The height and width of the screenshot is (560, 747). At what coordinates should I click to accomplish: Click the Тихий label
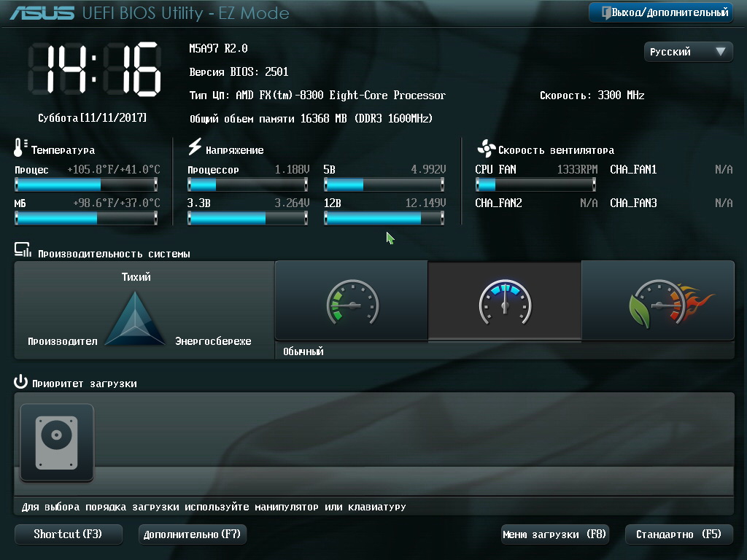click(136, 276)
